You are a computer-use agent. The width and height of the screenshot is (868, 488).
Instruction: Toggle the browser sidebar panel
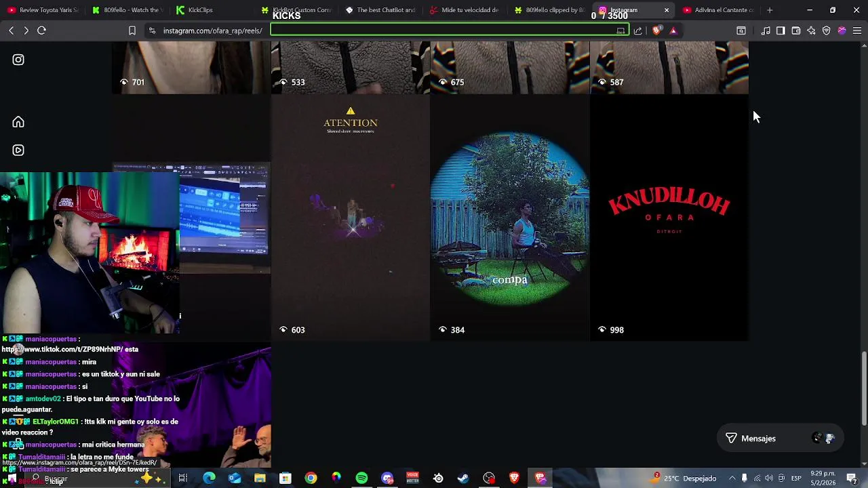[x=781, y=30]
